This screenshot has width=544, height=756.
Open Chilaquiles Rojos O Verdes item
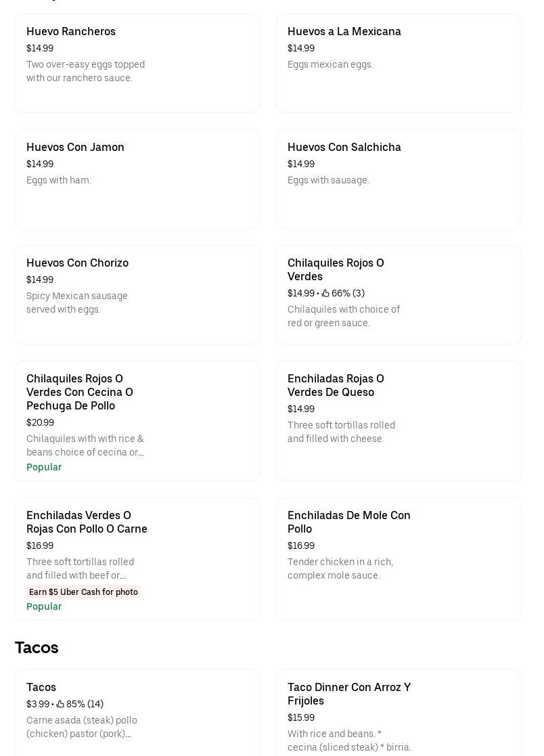399,294
